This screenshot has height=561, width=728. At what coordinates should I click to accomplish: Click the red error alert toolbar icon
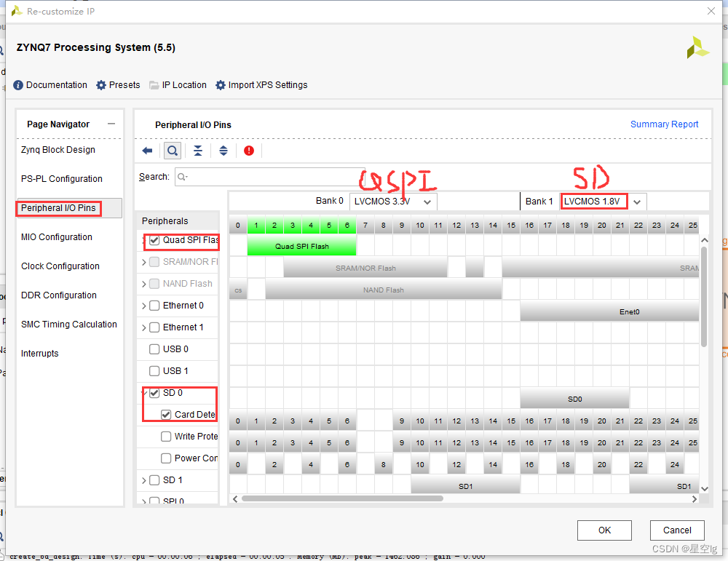249,151
